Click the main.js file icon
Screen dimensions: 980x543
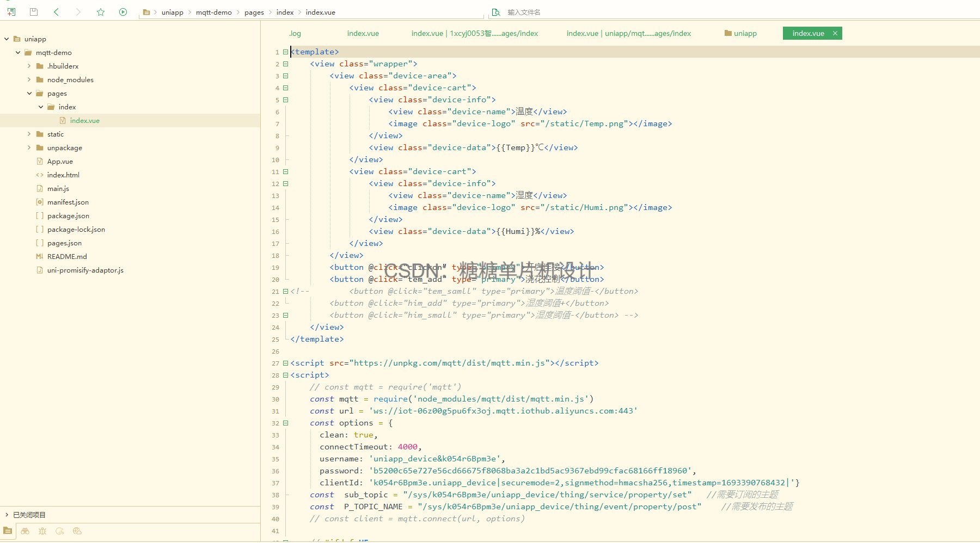[x=40, y=188]
